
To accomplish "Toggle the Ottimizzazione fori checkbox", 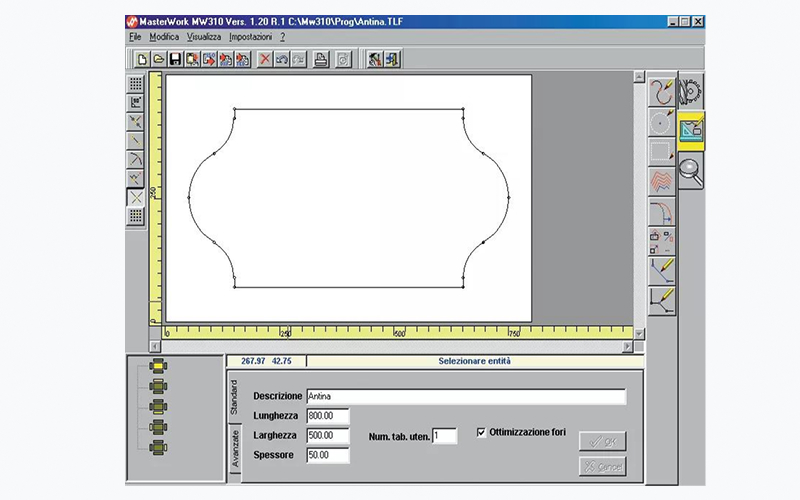I will pos(481,432).
